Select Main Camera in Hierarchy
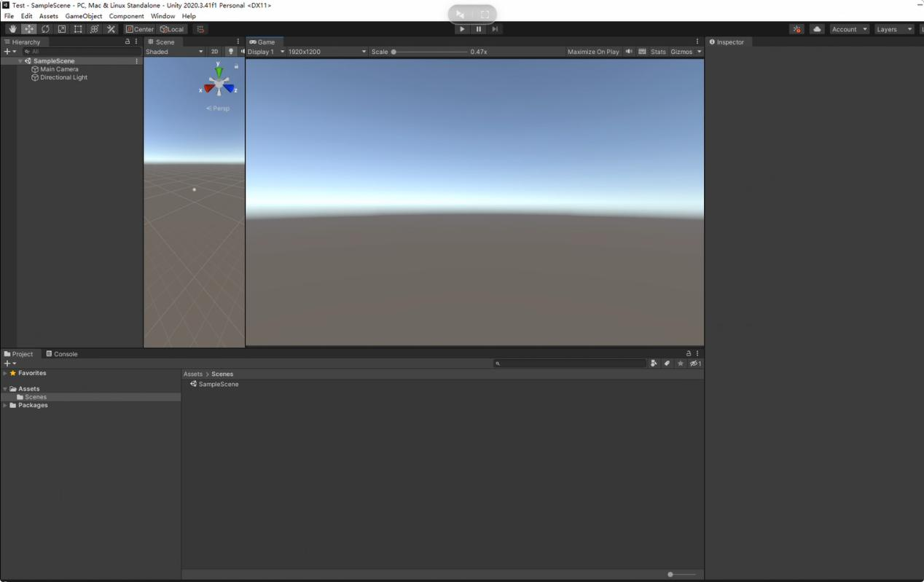924x582 pixels. [x=59, y=69]
